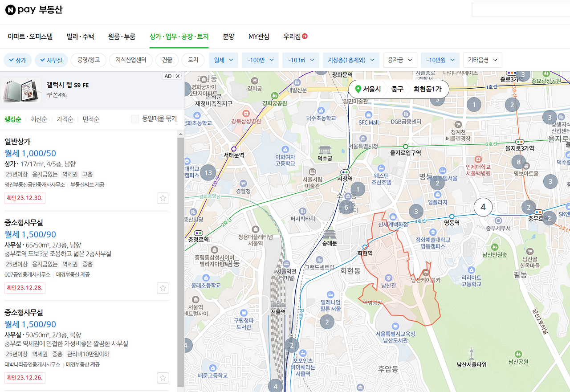Click 회현동1가 in the location breadcrumb
Image resolution: width=570 pixels, height=392 pixels.
pos(427,89)
